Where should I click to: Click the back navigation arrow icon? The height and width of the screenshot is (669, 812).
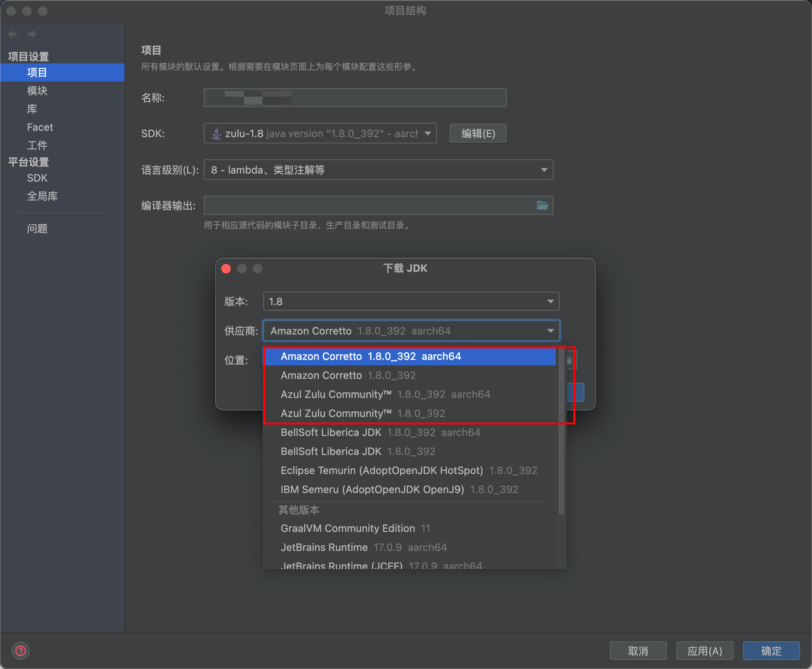12,34
